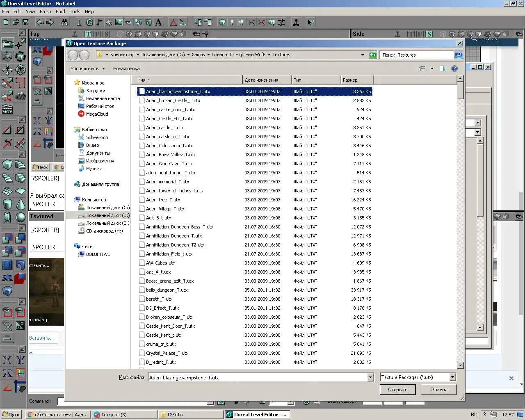
Task: Click the New Map toolbar icon
Action: [x=6, y=22]
